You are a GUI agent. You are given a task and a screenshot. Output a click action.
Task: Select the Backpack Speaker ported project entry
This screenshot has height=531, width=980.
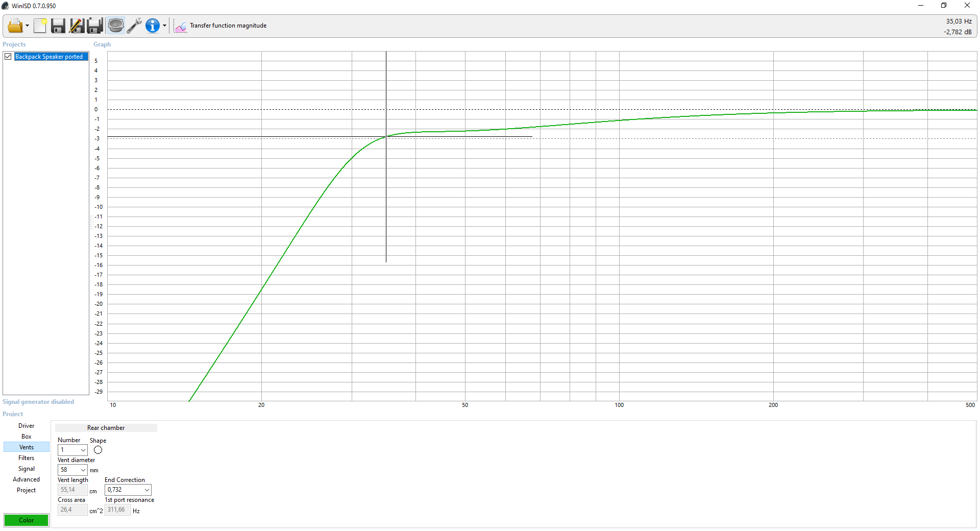[x=51, y=57]
